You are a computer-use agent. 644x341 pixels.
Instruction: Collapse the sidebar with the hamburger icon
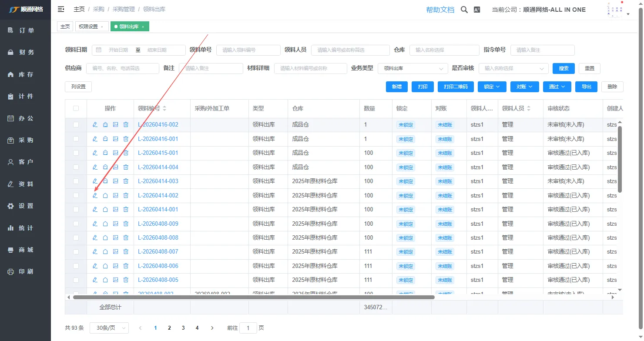tap(61, 9)
